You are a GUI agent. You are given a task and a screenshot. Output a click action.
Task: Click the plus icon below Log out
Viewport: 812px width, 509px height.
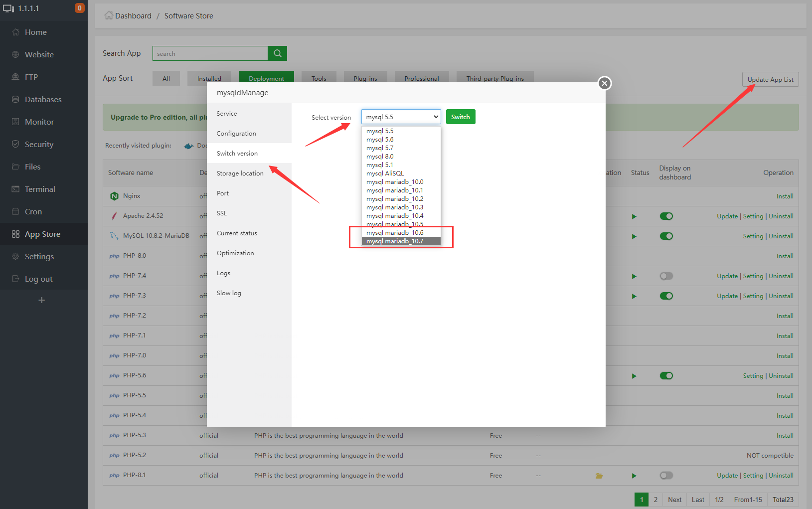[42, 300]
